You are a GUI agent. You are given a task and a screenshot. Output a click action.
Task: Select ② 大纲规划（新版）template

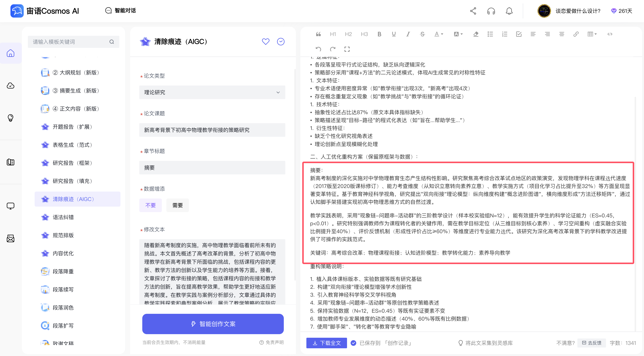pos(78,73)
